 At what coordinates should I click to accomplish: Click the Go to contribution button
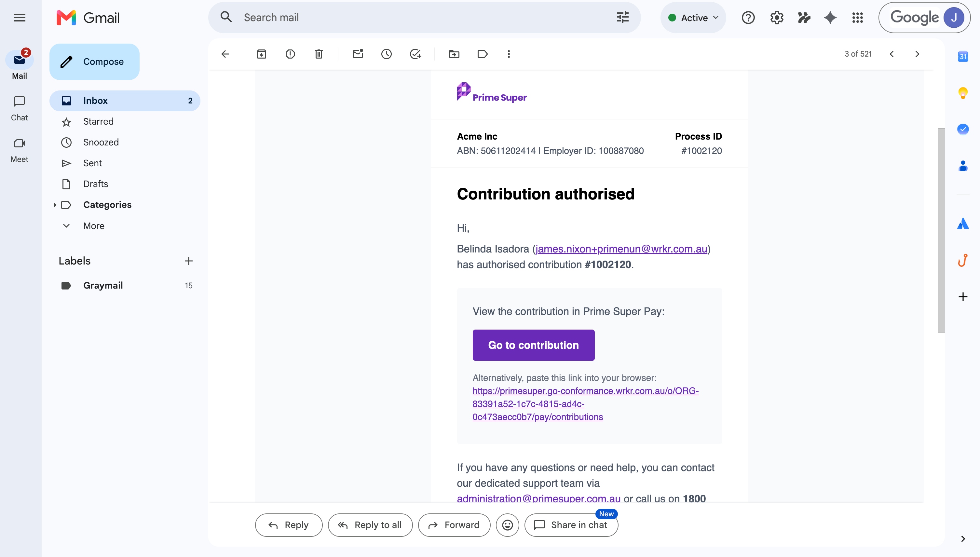pyautogui.click(x=533, y=345)
